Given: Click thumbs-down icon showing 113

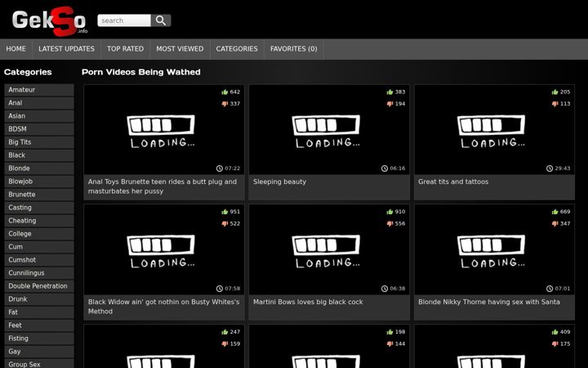Looking at the screenshot, I should [x=555, y=104].
